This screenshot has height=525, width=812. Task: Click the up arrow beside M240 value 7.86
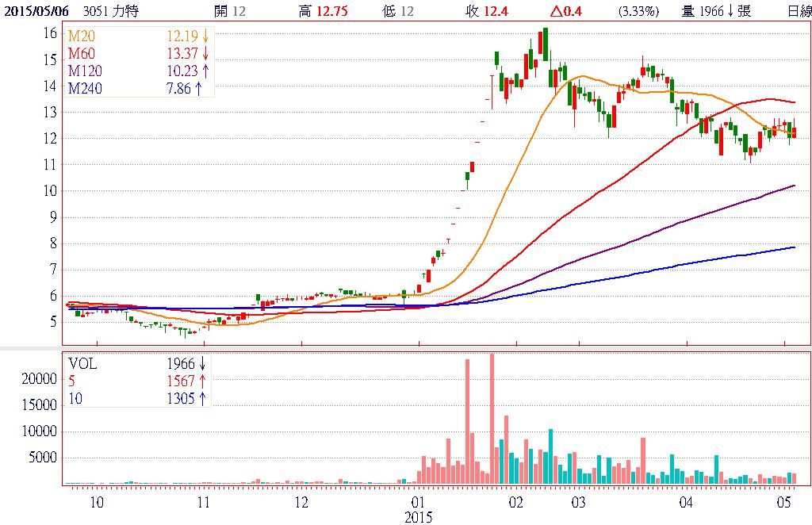(199, 88)
